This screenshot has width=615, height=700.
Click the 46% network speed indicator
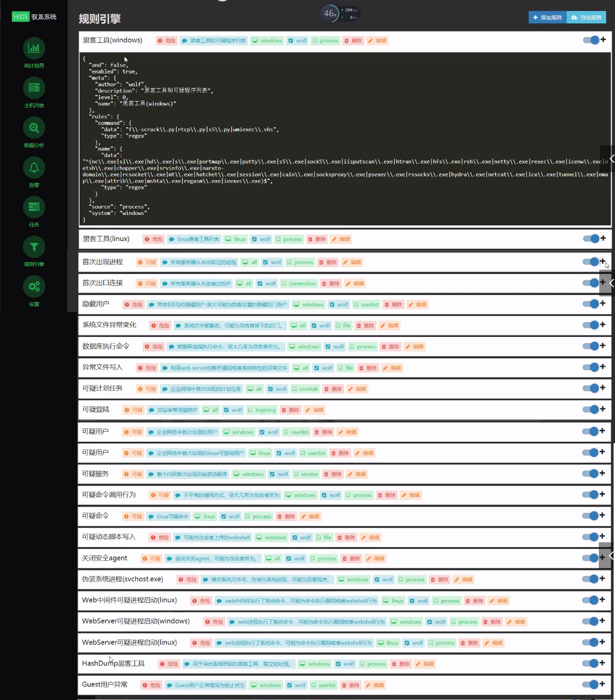coord(330,13)
